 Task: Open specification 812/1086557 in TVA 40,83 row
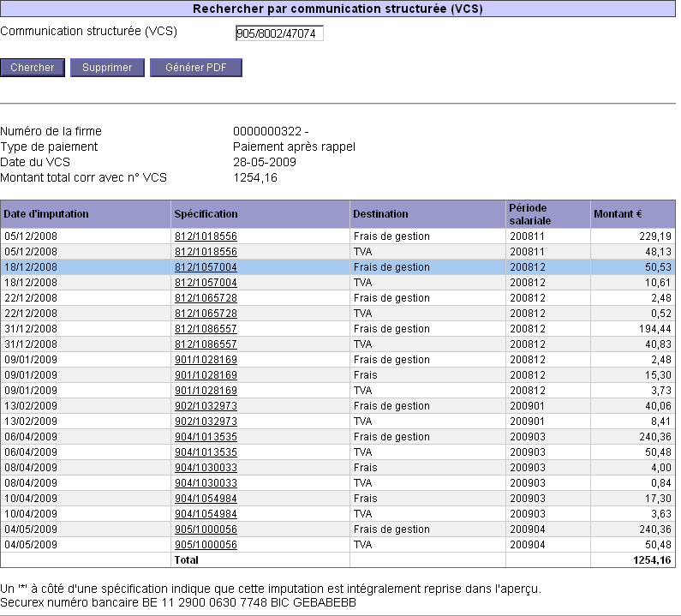click(x=206, y=344)
